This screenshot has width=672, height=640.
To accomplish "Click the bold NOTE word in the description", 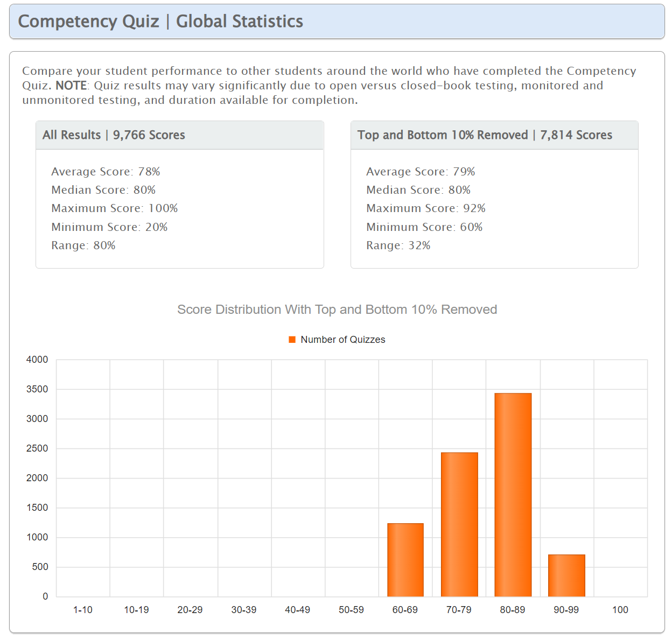I will (71, 86).
